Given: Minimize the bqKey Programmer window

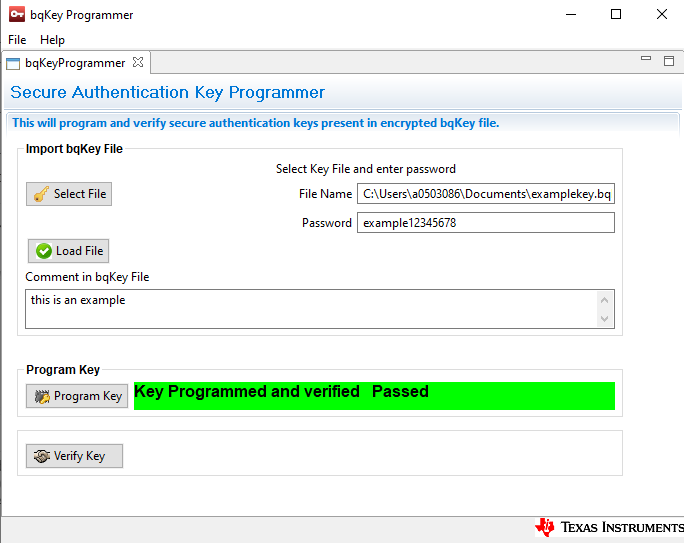Looking at the screenshot, I should [571, 14].
